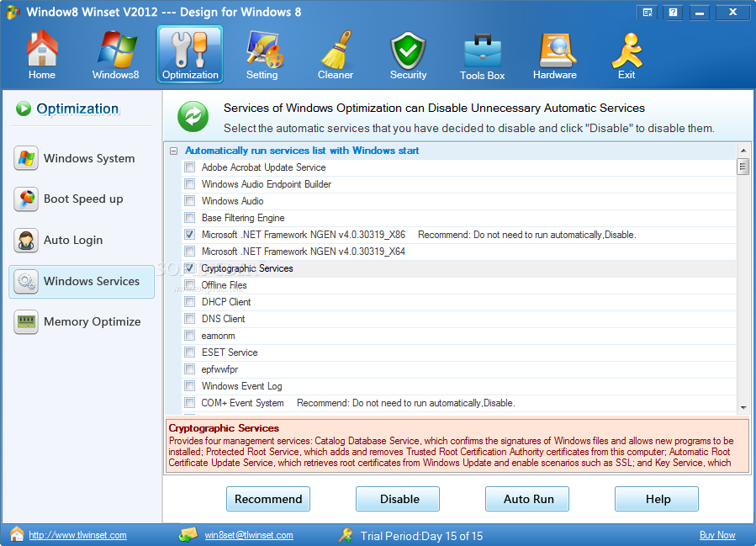The image size is (756, 546).
Task: Click the Auto Run button
Action: click(527, 499)
